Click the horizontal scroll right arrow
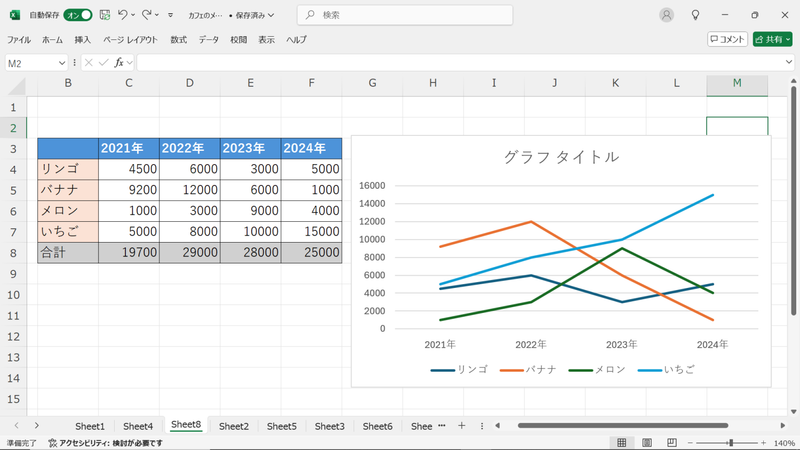Viewport: 800px width, 450px height. click(x=783, y=426)
